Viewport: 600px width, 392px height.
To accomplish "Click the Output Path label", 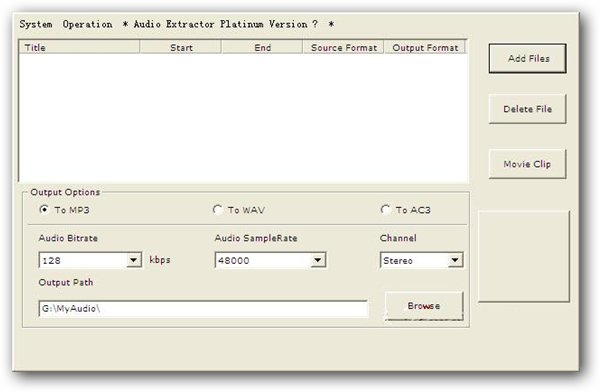I will pyautogui.click(x=66, y=283).
